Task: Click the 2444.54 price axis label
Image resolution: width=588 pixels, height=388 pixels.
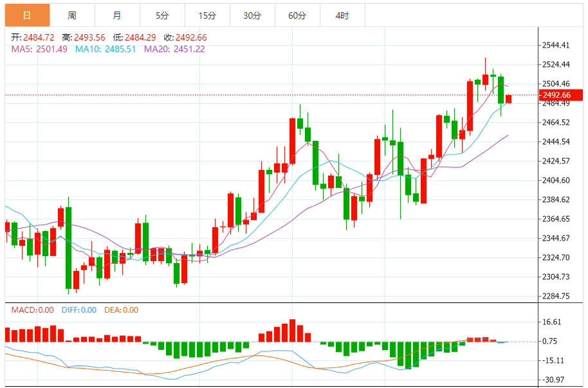Action: (556, 142)
